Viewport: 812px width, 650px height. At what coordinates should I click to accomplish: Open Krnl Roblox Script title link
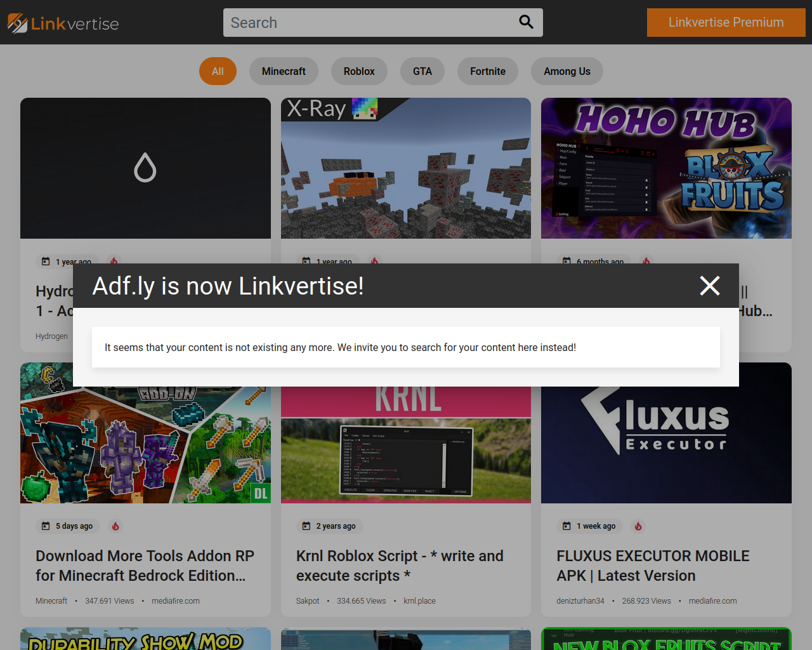[400, 566]
